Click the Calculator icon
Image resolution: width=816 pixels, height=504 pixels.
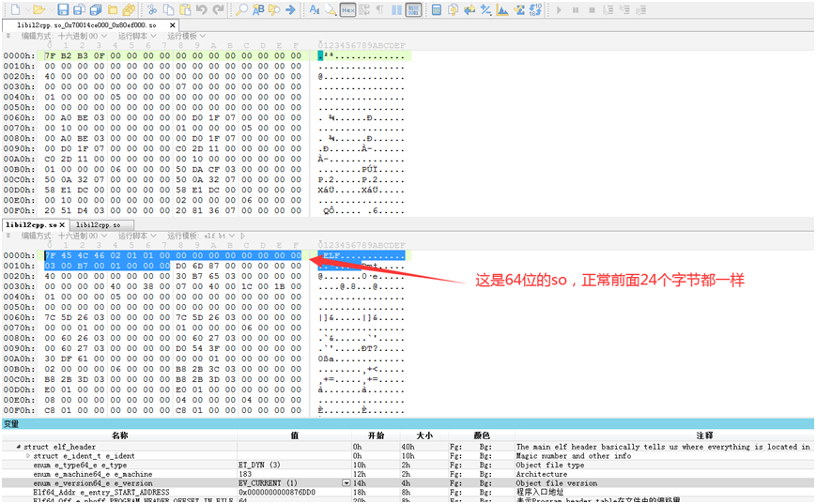tap(437, 9)
